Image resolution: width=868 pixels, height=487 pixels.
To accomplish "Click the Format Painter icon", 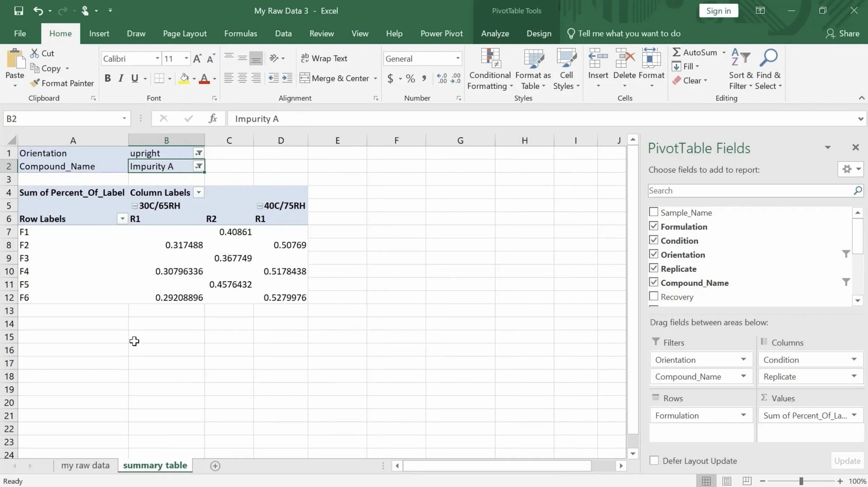I will (x=34, y=83).
